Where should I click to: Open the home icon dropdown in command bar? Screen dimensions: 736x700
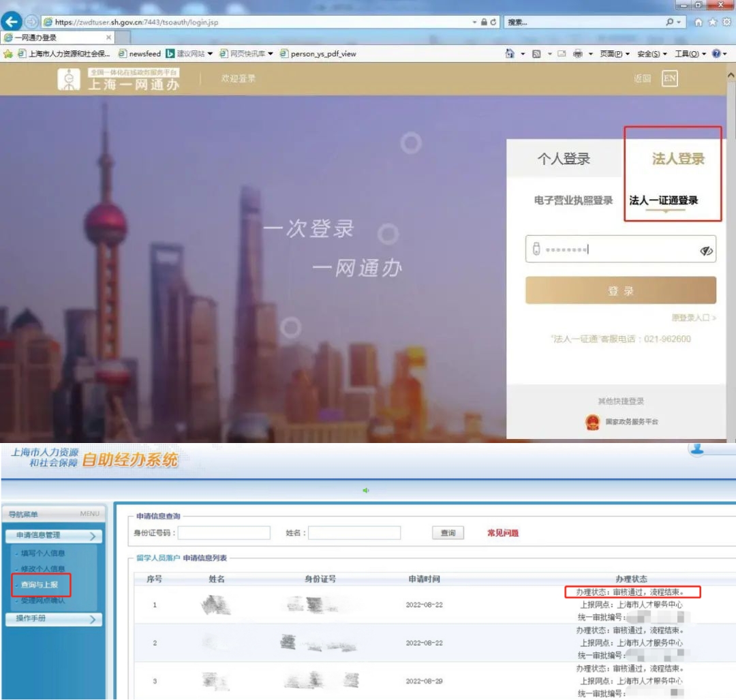(x=523, y=54)
